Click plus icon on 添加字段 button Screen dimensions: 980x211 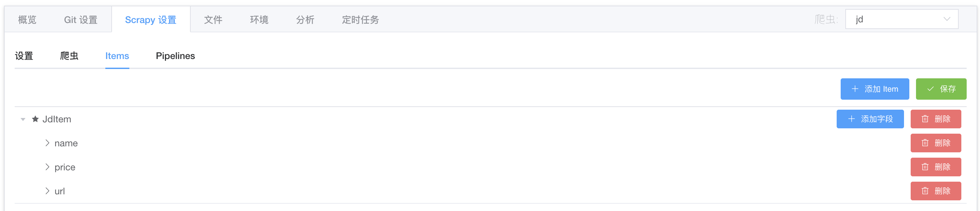(x=851, y=119)
